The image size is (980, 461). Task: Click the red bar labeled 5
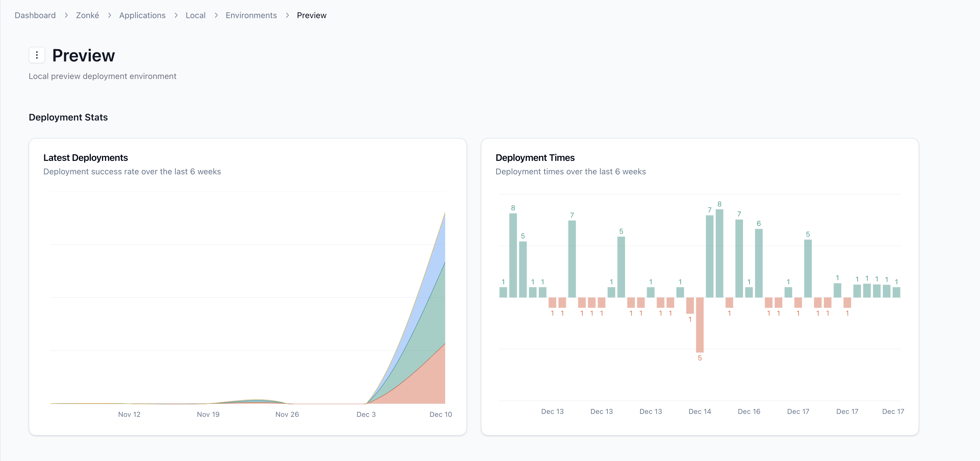click(699, 325)
